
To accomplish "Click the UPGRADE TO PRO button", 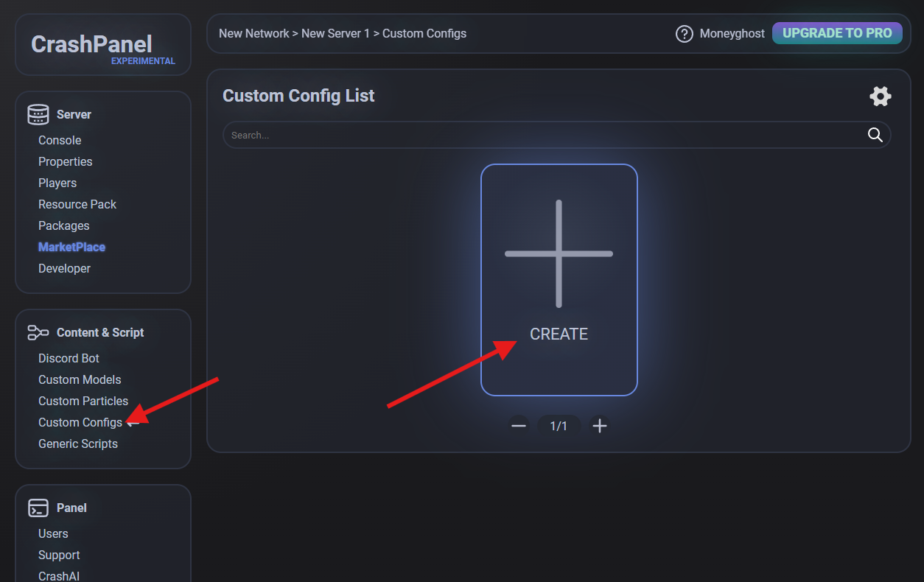I will pyautogui.click(x=836, y=33).
